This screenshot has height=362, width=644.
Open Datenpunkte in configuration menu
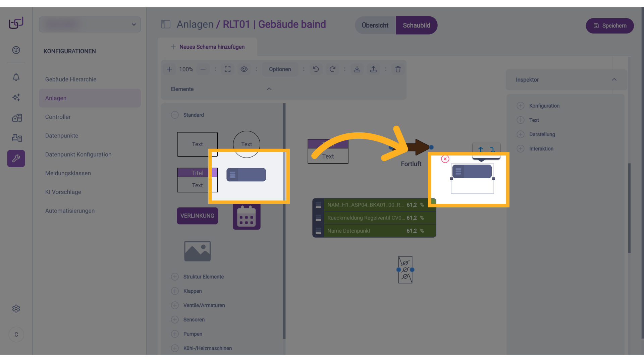click(x=62, y=136)
